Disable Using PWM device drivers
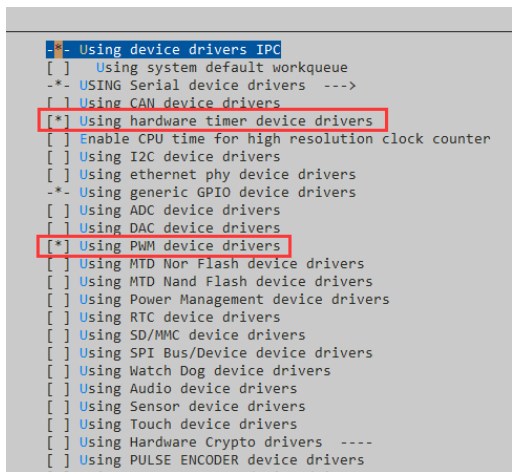The image size is (516, 474). 163,246
